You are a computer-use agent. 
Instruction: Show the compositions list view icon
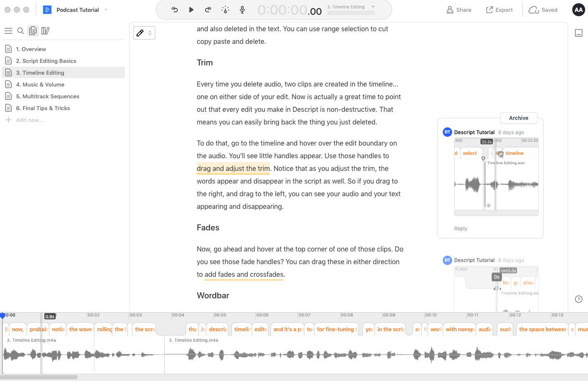coord(33,31)
